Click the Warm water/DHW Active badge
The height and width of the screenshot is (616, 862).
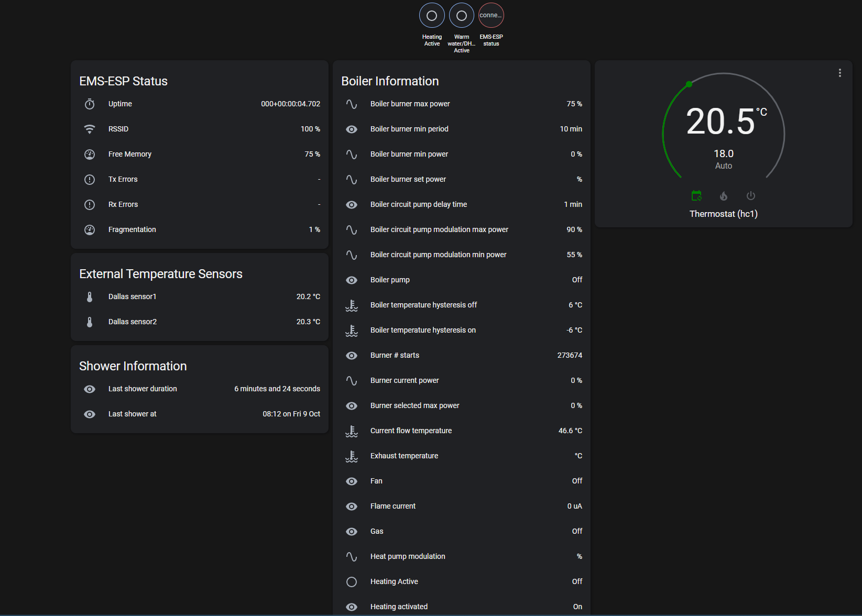(x=462, y=16)
